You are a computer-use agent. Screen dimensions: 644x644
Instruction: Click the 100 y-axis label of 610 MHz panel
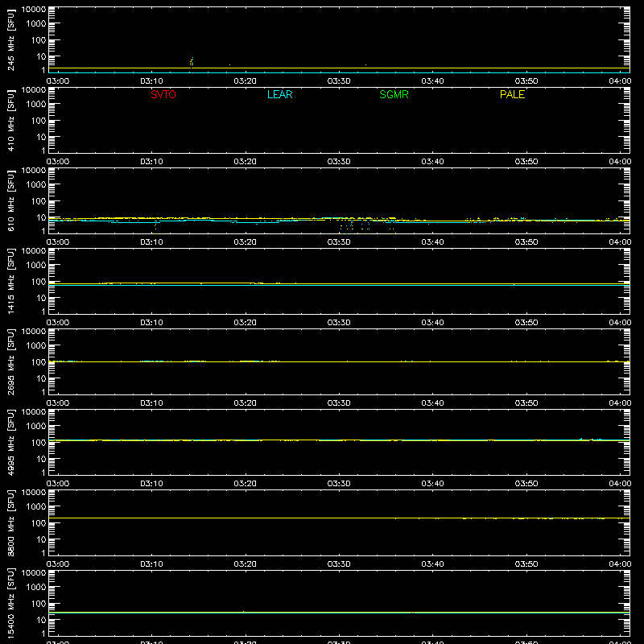point(39,201)
